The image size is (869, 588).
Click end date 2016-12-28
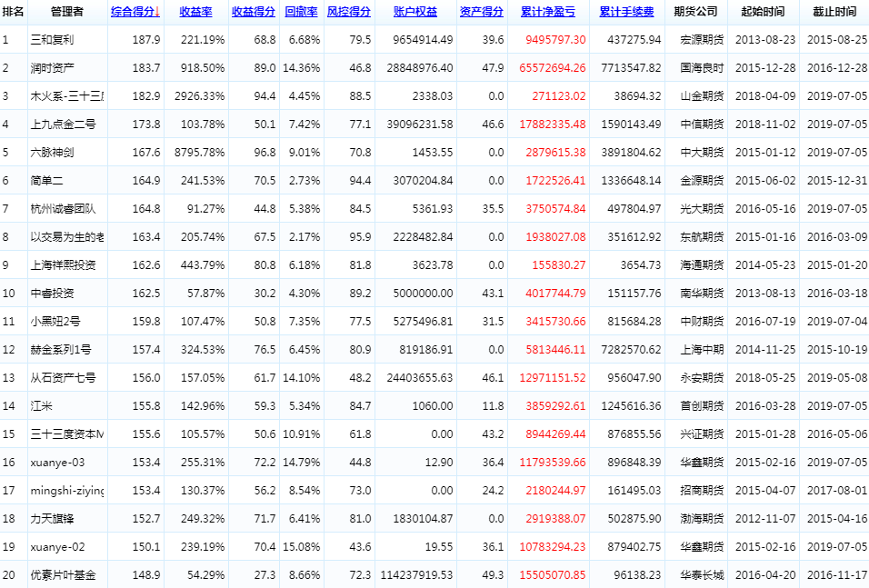pyautogui.click(x=837, y=68)
